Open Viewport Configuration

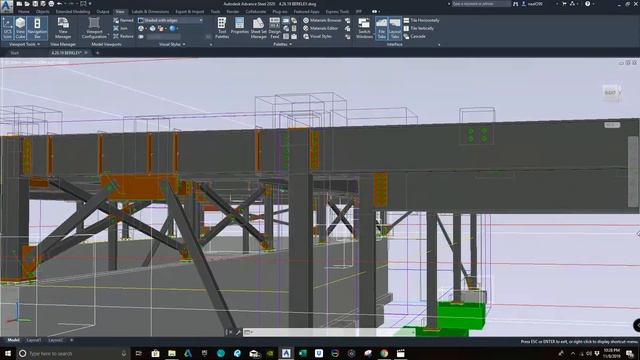tap(94, 28)
